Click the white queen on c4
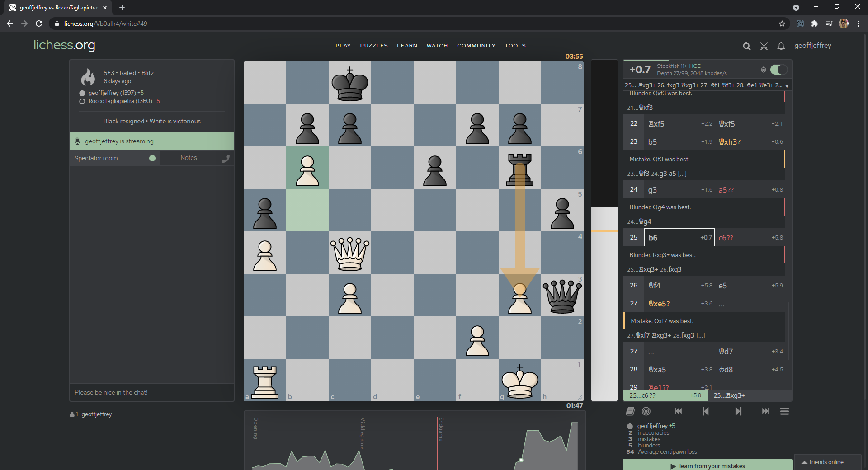The image size is (868, 470). click(350, 253)
